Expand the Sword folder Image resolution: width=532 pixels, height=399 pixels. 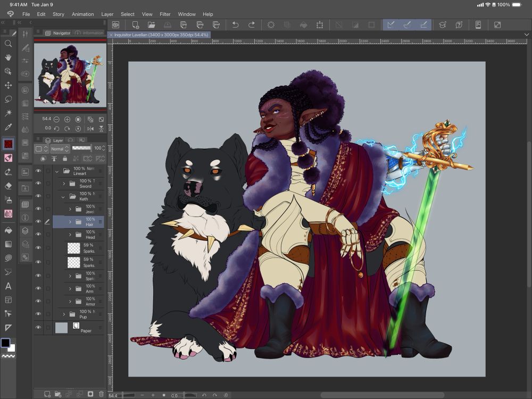tap(64, 184)
